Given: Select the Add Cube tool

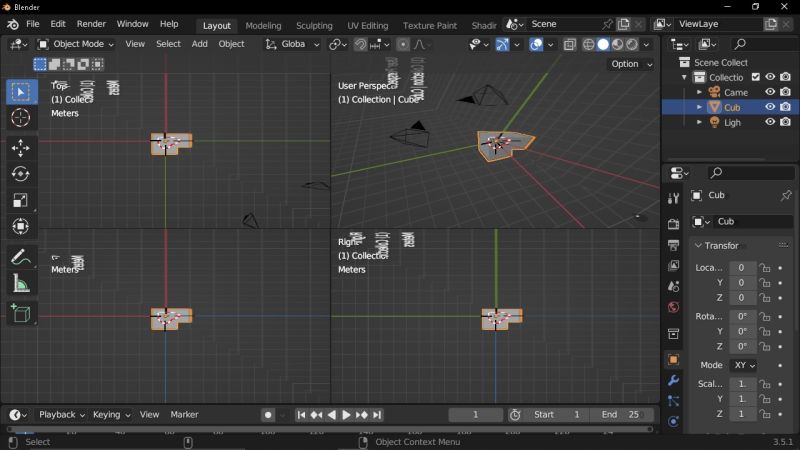Looking at the screenshot, I should point(21,313).
